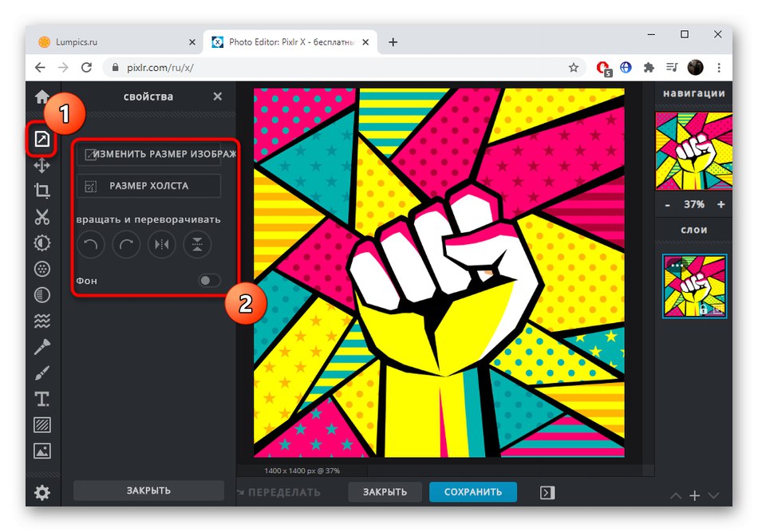
Task: Zoom out with minus in navigation
Action: tap(668, 205)
